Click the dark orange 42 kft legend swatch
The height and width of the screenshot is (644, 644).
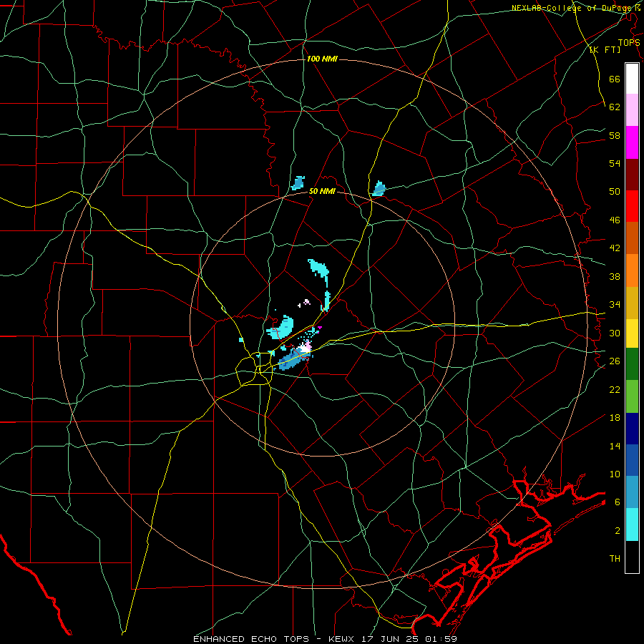632,238
